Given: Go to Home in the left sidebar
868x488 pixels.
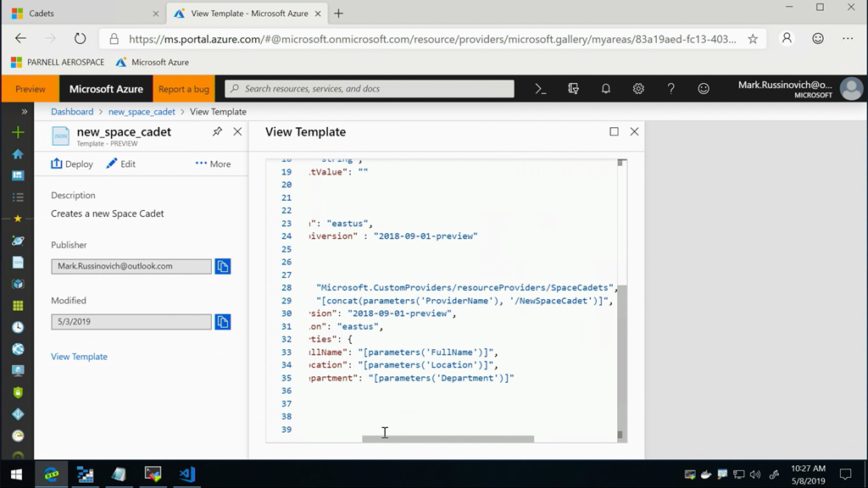Looking at the screenshot, I should coord(18,154).
